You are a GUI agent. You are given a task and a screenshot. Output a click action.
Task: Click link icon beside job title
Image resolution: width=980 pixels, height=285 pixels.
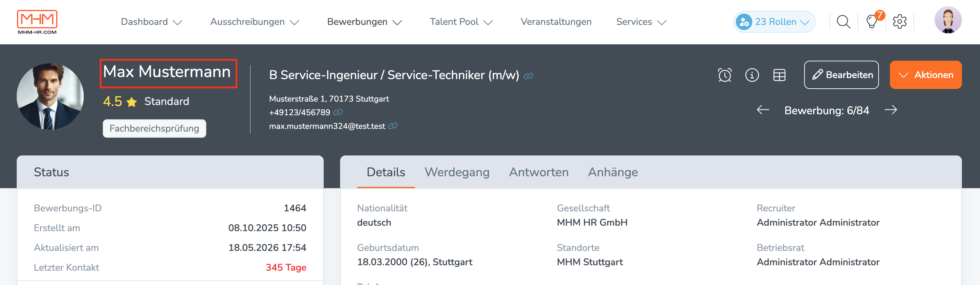pyautogui.click(x=529, y=76)
